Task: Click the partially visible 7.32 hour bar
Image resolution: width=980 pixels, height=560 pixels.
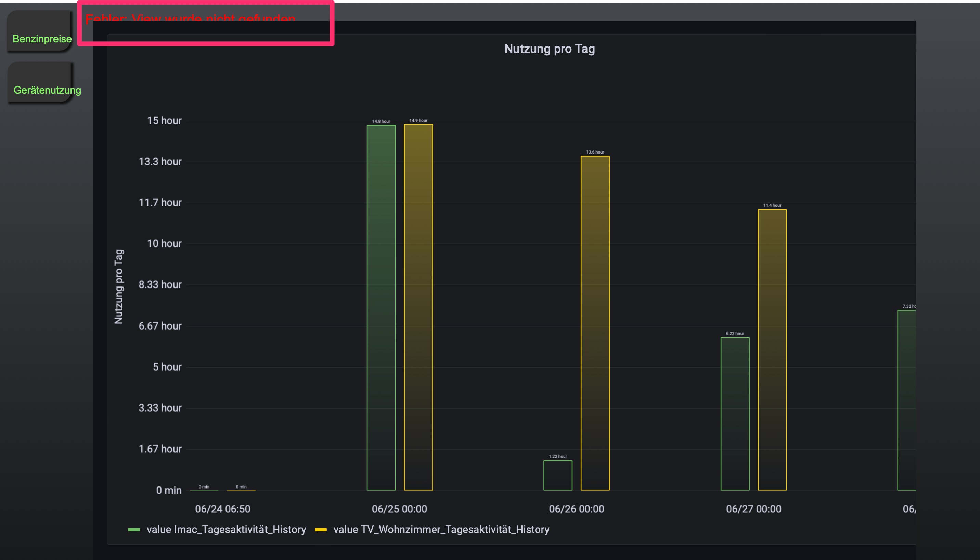Action: pyautogui.click(x=906, y=400)
